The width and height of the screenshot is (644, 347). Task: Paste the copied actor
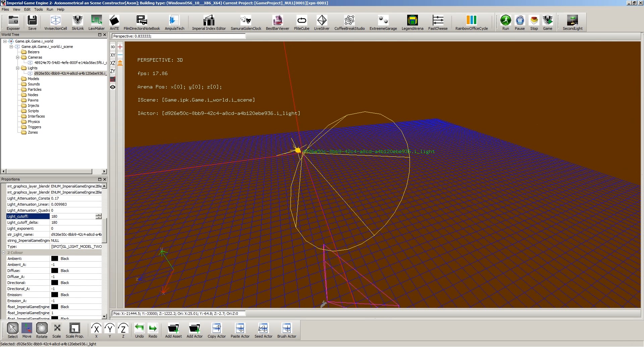[240, 331]
